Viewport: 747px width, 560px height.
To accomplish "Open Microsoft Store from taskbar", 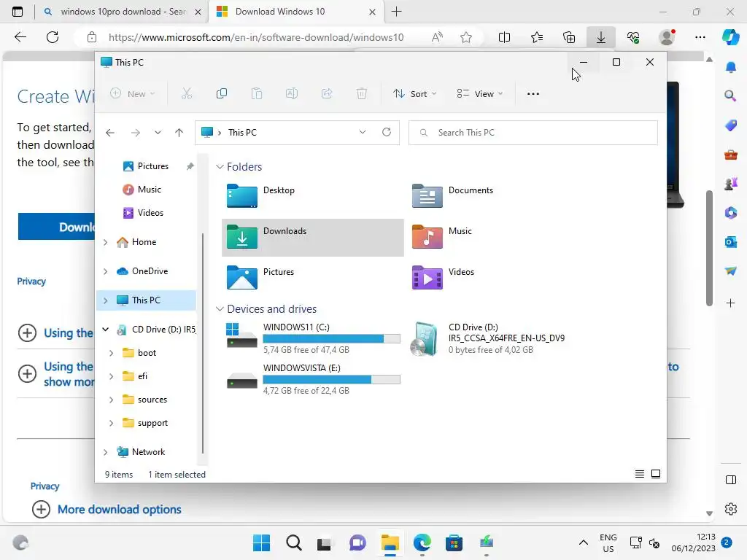I will click(454, 542).
